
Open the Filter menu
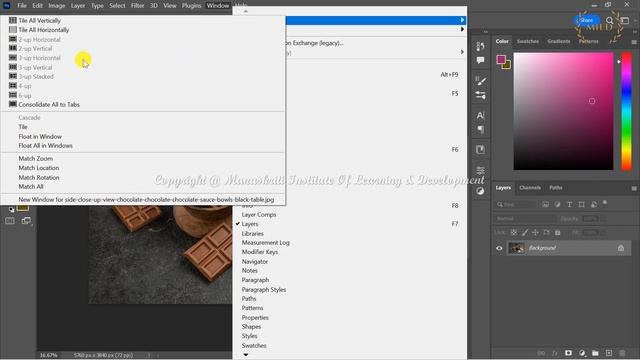138,5
